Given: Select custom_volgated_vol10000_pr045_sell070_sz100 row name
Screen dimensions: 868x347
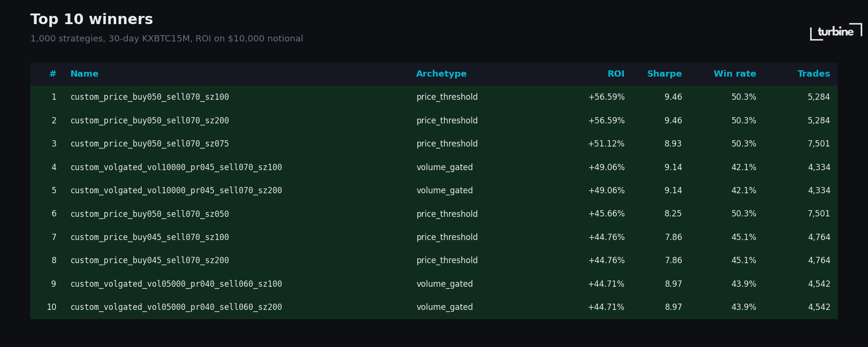Looking at the screenshot, I should (176, 167).
